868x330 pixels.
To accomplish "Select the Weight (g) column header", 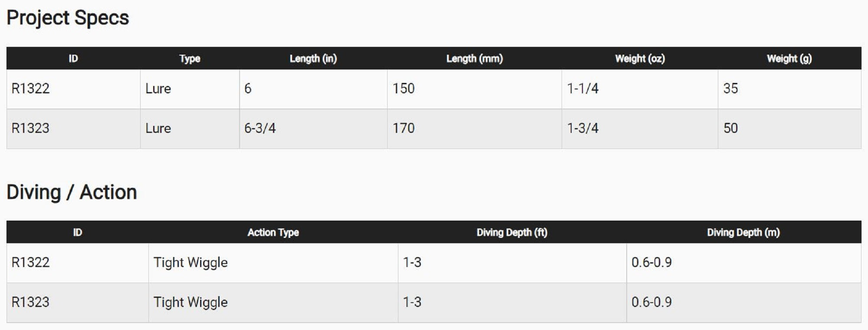I will [789, 59].
